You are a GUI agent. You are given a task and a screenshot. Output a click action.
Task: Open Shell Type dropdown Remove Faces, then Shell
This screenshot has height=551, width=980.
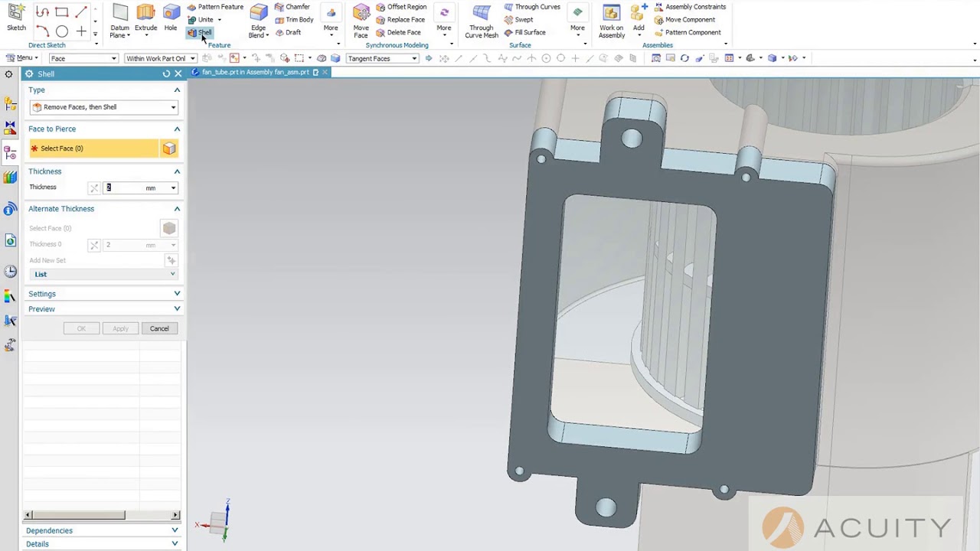point(104,107)
